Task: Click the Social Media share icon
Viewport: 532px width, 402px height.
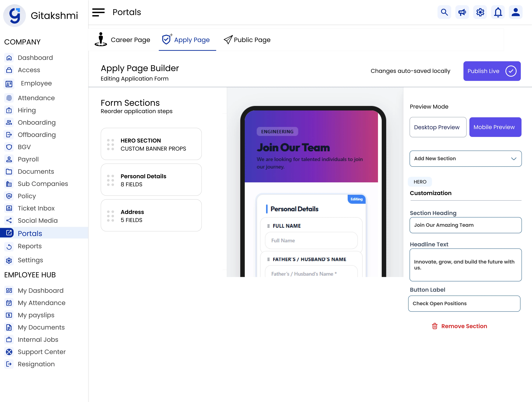Action: 9,221
